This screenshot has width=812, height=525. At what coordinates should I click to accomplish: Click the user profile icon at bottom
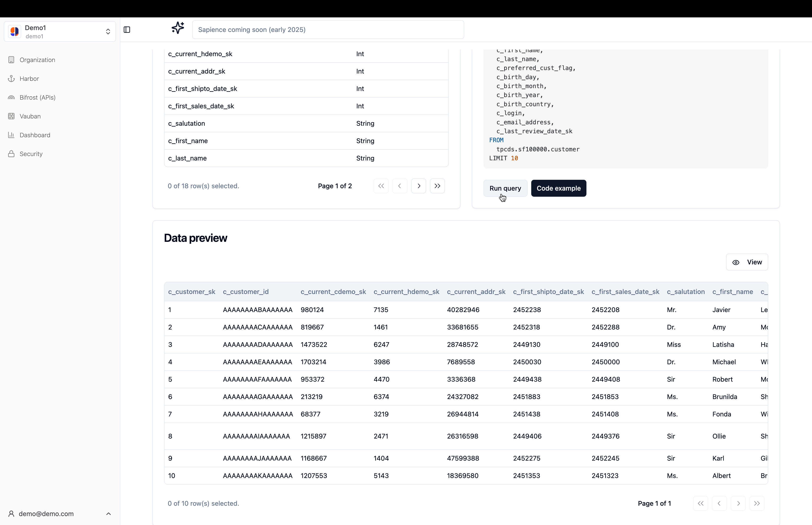pyautogui.click(x=11, y=513)
